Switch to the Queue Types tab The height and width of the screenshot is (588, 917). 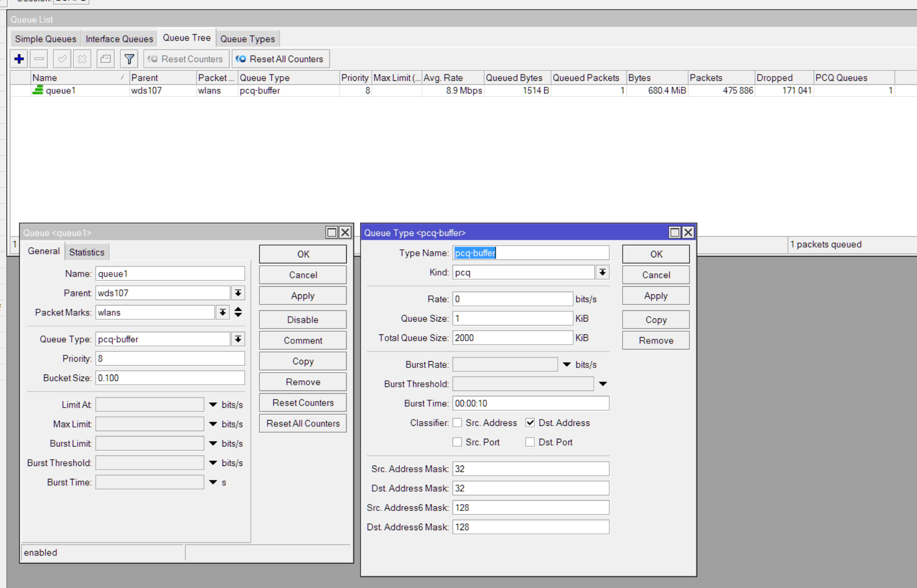click(x=247, y=39)
